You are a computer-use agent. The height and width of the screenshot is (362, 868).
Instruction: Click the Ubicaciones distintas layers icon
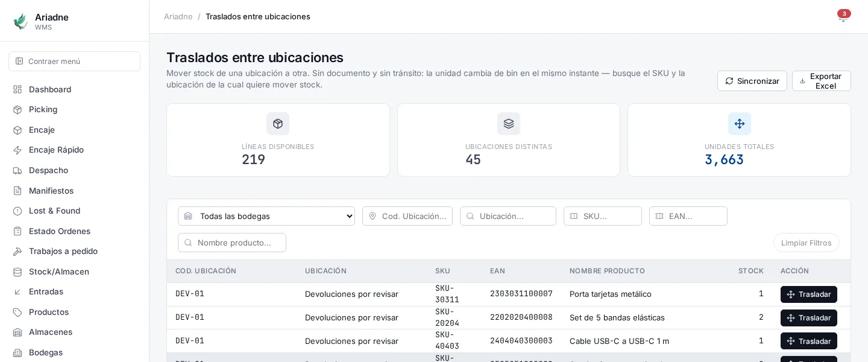[509, 124]
